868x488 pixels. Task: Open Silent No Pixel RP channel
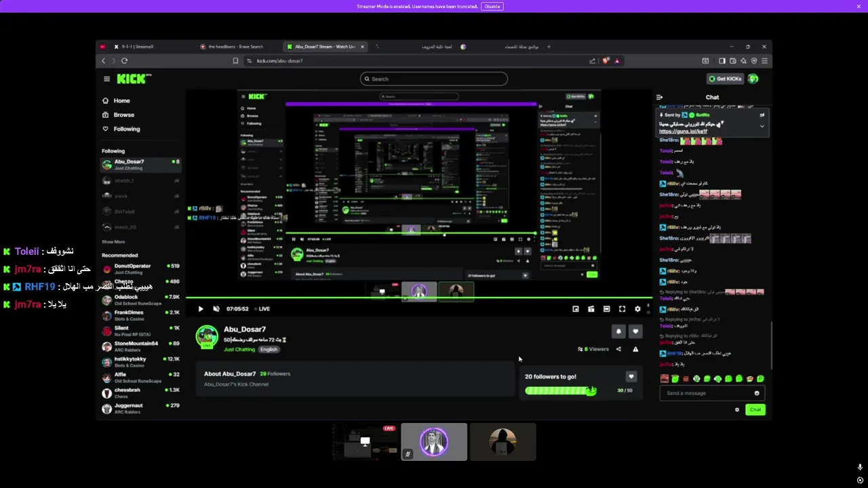[x=140, y=331]
